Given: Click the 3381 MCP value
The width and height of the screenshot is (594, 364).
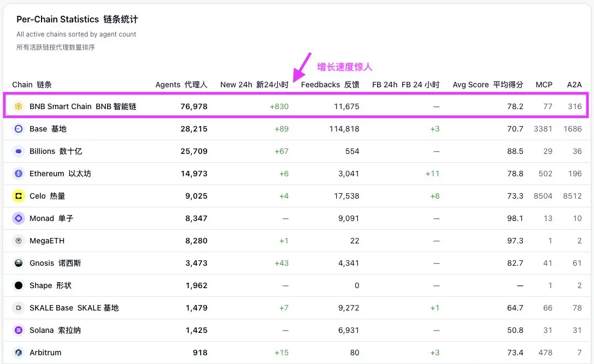Looking at the screenshot, I should [543, 129].
